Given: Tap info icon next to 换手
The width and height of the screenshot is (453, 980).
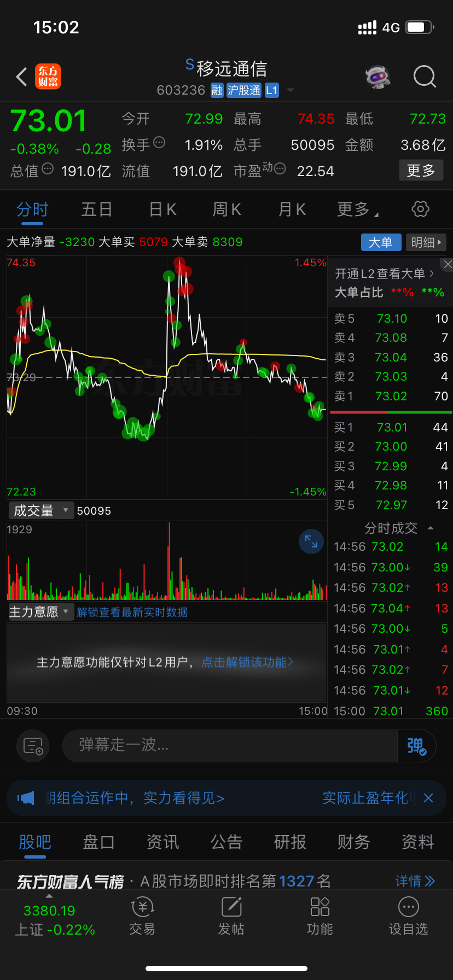Looking at the screenshot, I should coord(159,143).
